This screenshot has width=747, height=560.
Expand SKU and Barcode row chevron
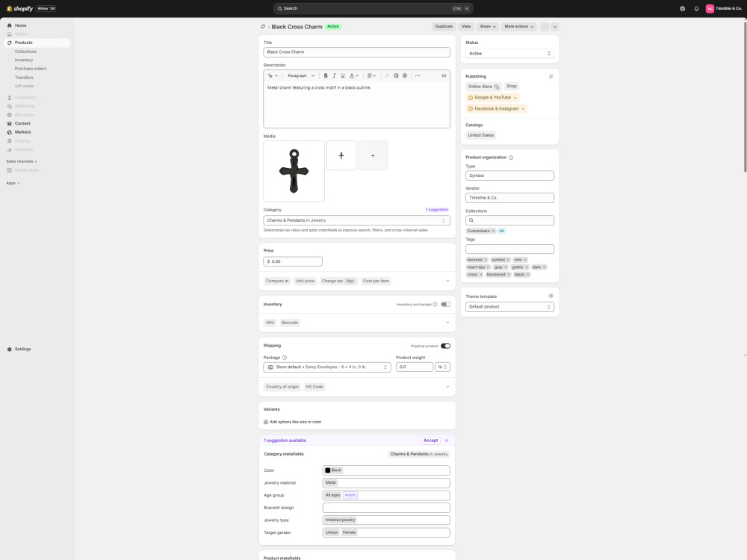(x=447, y=323)
